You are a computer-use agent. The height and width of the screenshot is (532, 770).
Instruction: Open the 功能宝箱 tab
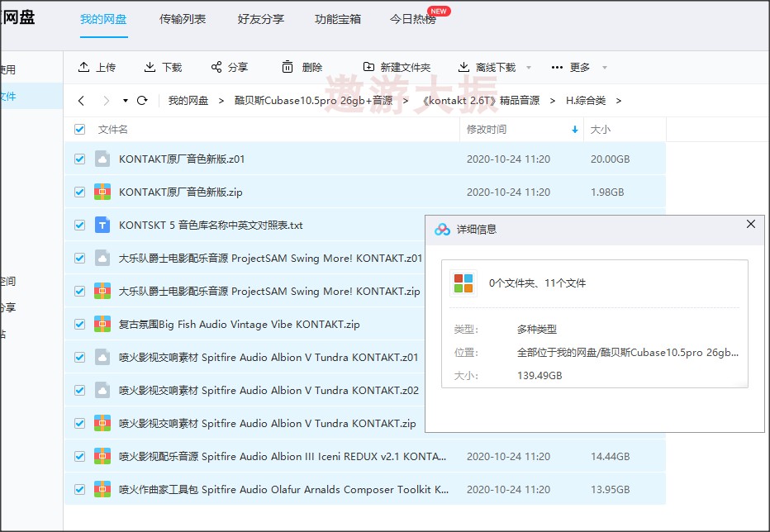click(338, 19)
